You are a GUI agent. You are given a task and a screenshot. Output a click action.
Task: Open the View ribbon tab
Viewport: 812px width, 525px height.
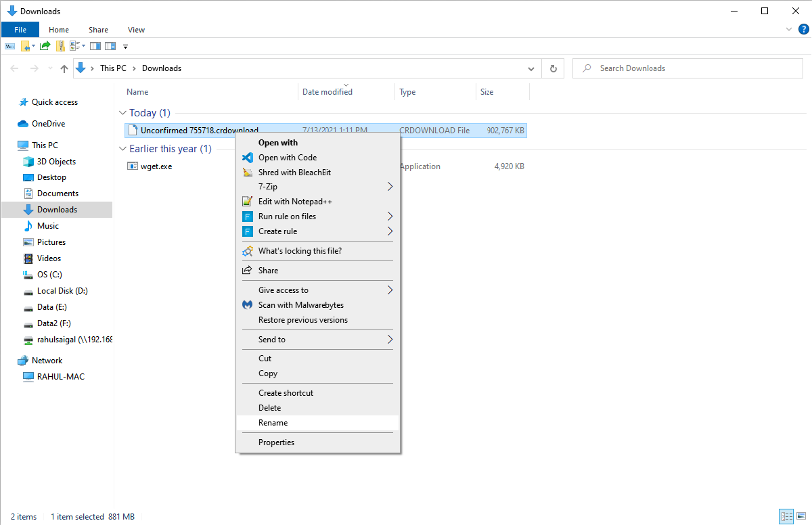click(136, 30)
